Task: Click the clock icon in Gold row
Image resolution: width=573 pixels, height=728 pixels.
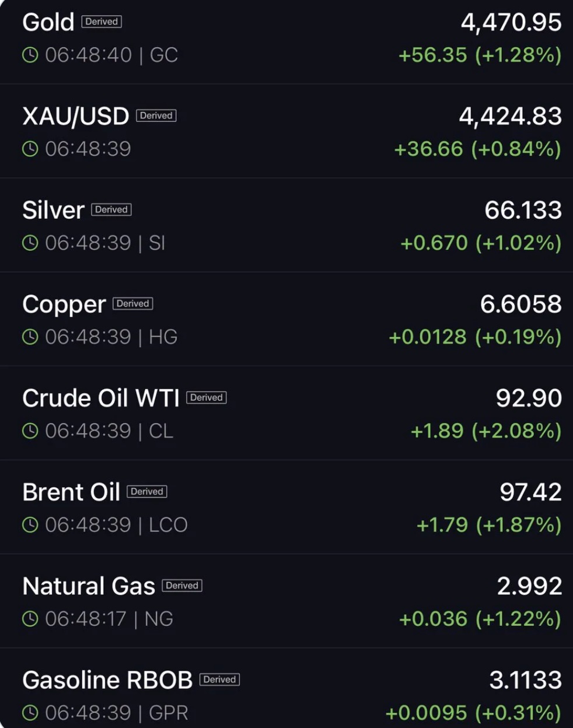Action: [30, 55]
